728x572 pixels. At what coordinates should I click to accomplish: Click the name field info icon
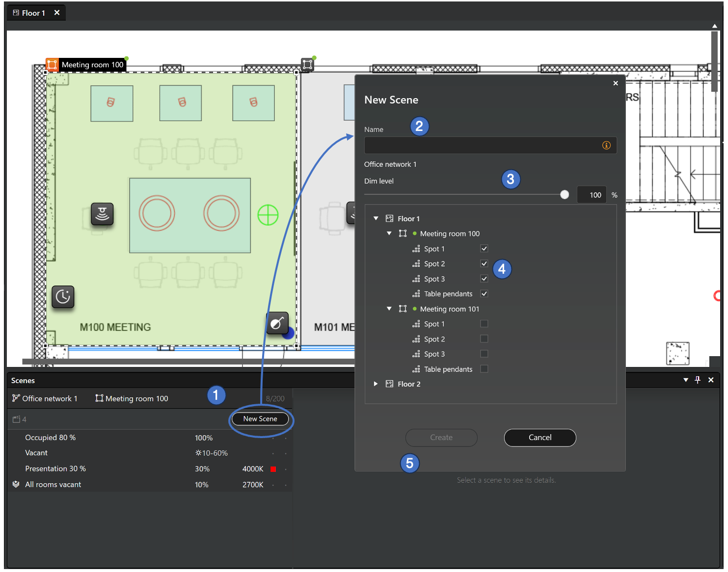pos(606,145)
